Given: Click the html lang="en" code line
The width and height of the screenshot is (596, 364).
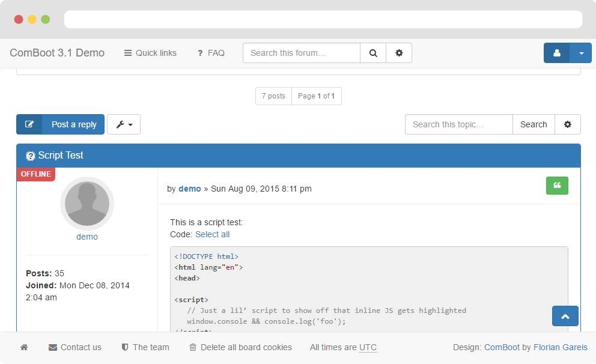Looking at the screenshot, I should 208,267.
